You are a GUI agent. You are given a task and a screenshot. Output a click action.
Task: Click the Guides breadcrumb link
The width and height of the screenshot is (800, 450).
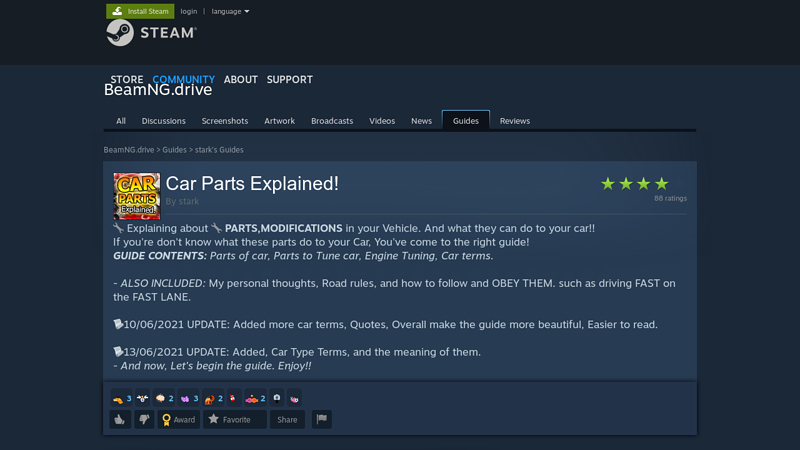174,149
